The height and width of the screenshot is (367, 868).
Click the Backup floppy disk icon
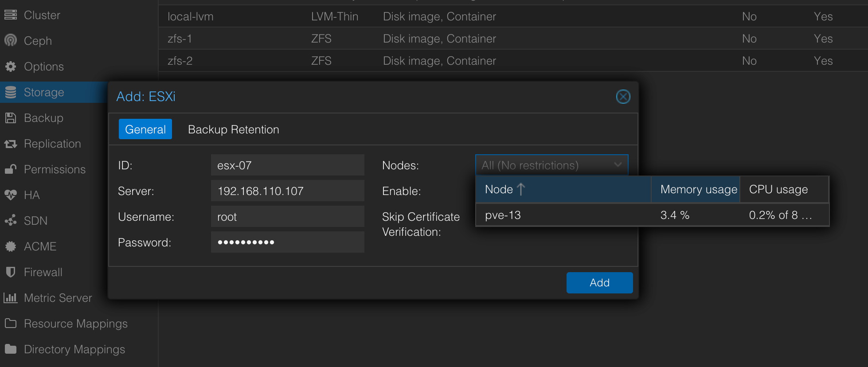[11, 118]
